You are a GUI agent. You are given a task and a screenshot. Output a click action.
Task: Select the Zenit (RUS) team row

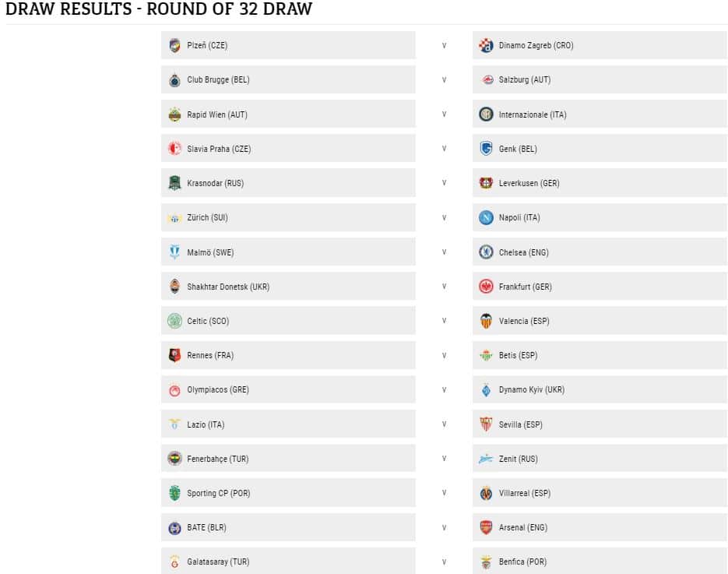tap(600, 459)
